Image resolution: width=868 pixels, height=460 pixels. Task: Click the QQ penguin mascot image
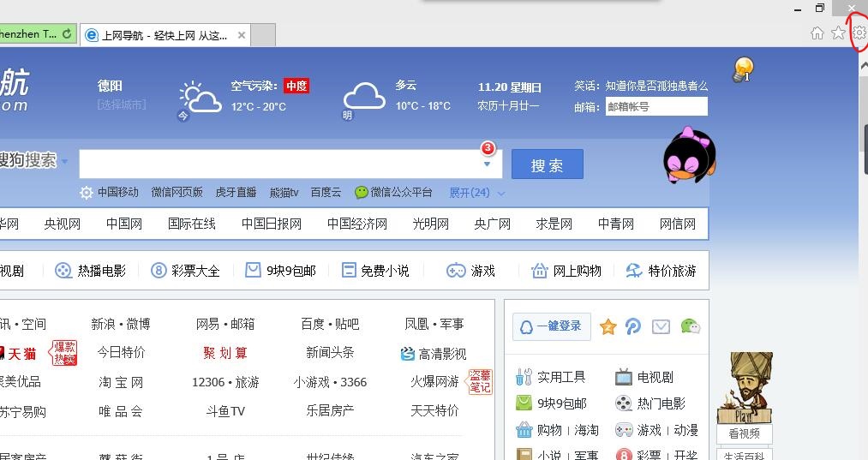689,155
